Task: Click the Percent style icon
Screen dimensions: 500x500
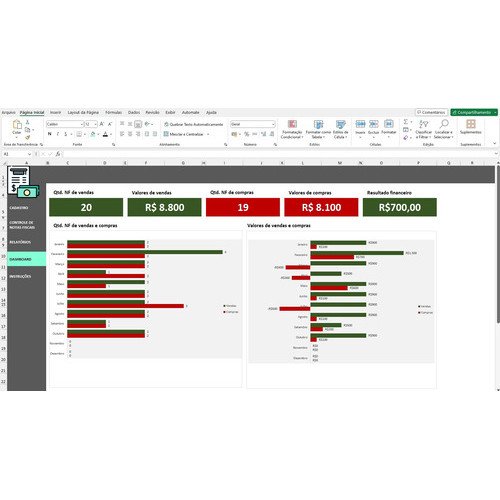Action: tap(247, 134)
